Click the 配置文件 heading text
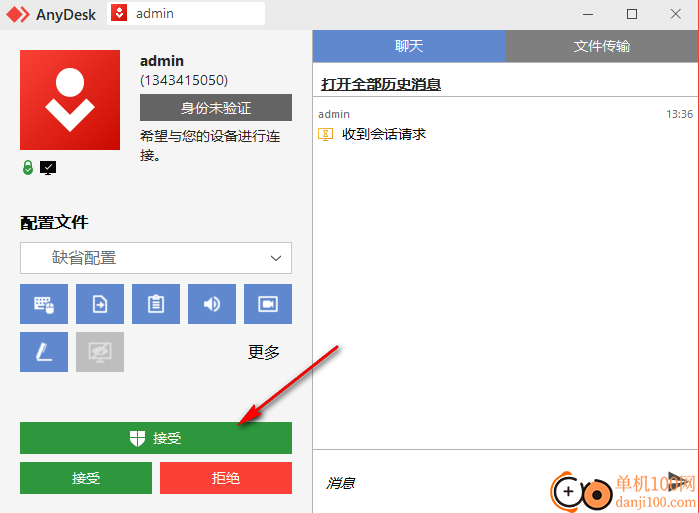 click(x=54, y=222)
